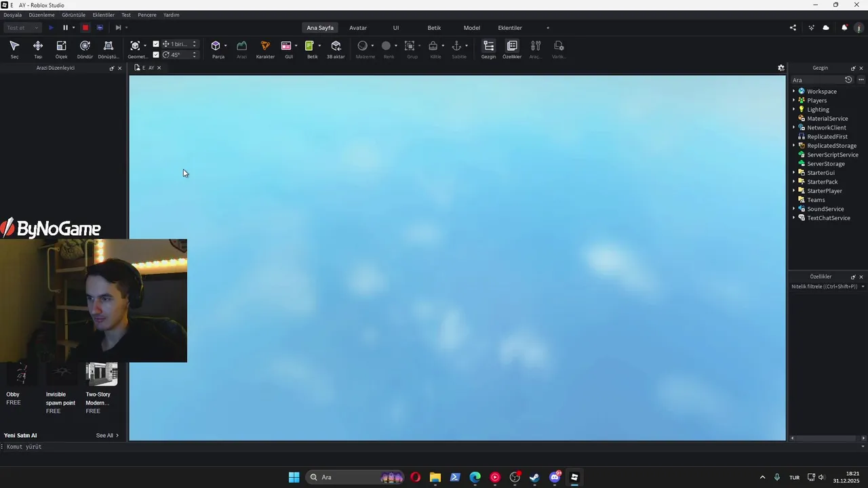Click the See All link
868x488 pixels.
[107, 436]
